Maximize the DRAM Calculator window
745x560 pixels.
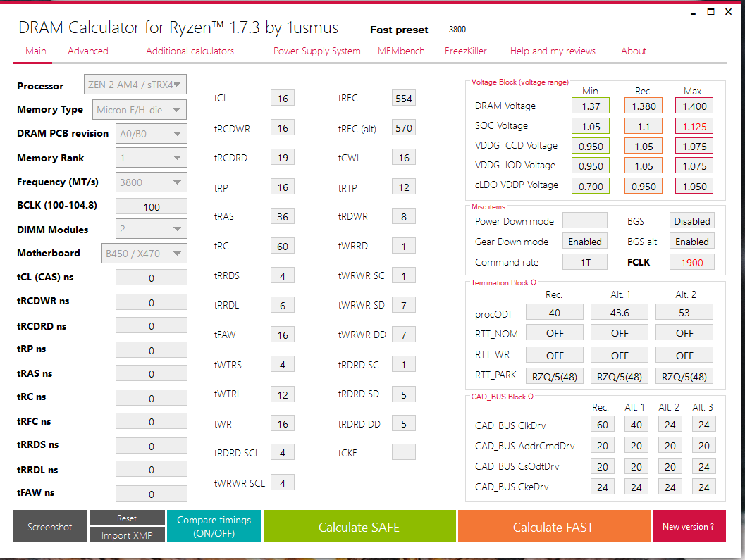click(x=710, y=12)
